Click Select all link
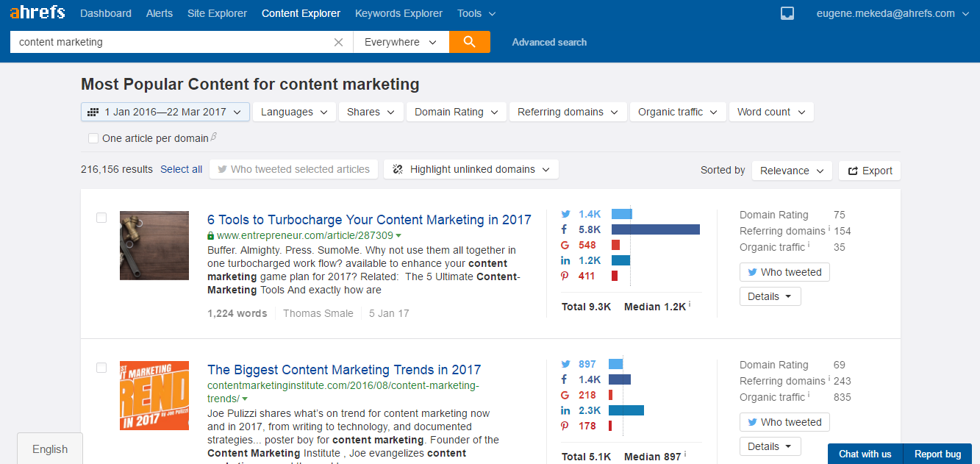Viewport: 980px width, 464px height. [181, 169]
